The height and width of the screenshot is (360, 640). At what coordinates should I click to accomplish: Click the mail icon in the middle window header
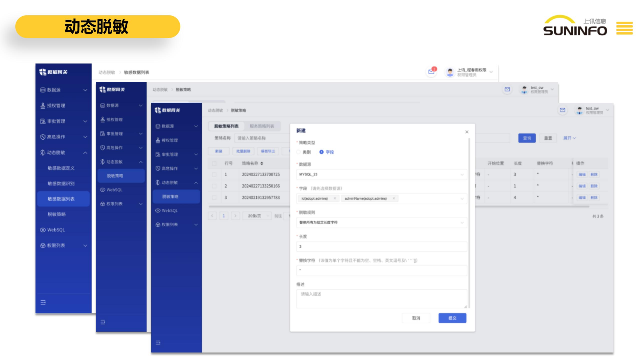tap(507, 89)
